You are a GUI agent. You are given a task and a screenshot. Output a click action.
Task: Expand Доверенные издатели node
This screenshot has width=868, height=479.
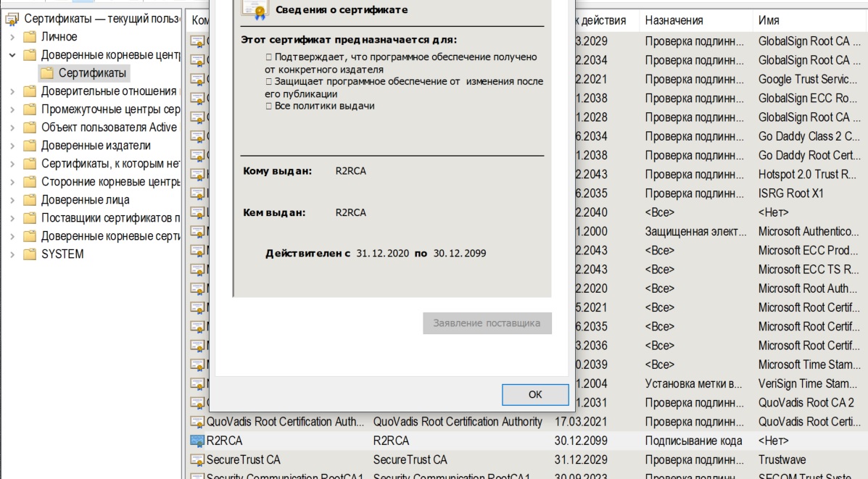(x=12, y=146)
